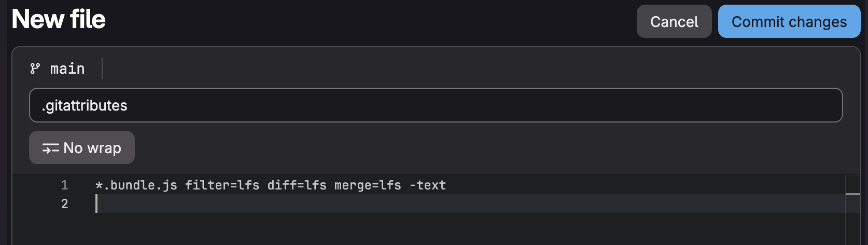Click line number 1 in the gutter
The image size is (868, 245).
pyautogui.click(x=64, y=185)
